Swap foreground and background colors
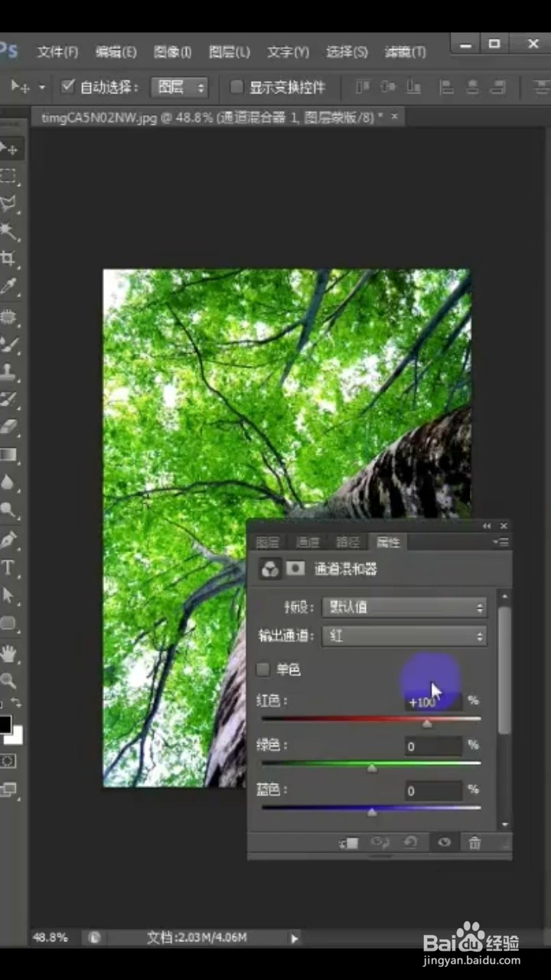Image resolution: width=551 pixels, height=980 pixels. [x=15, y=703]
